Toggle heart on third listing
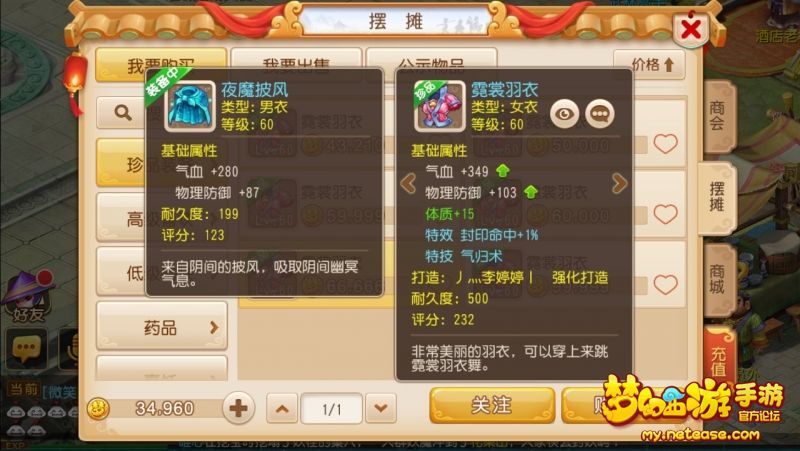800x451 pixels. [x=665, y=285]
